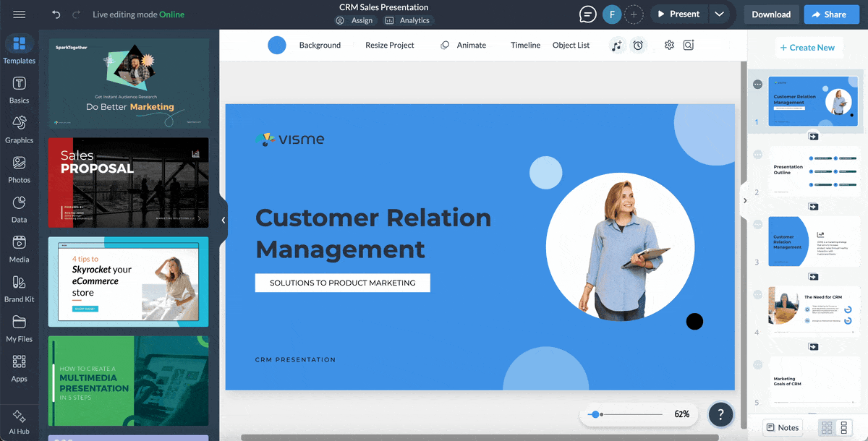Image resolution: width=868 pixels, height=441 pixels.
Task: Click the alarm clock timing icon
Action: [x=638, y=46]
